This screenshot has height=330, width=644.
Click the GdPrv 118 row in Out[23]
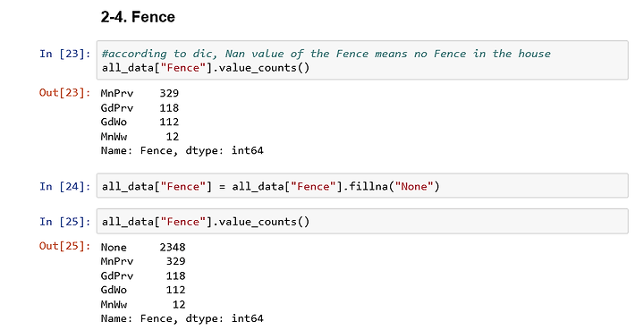pos(140,107)
